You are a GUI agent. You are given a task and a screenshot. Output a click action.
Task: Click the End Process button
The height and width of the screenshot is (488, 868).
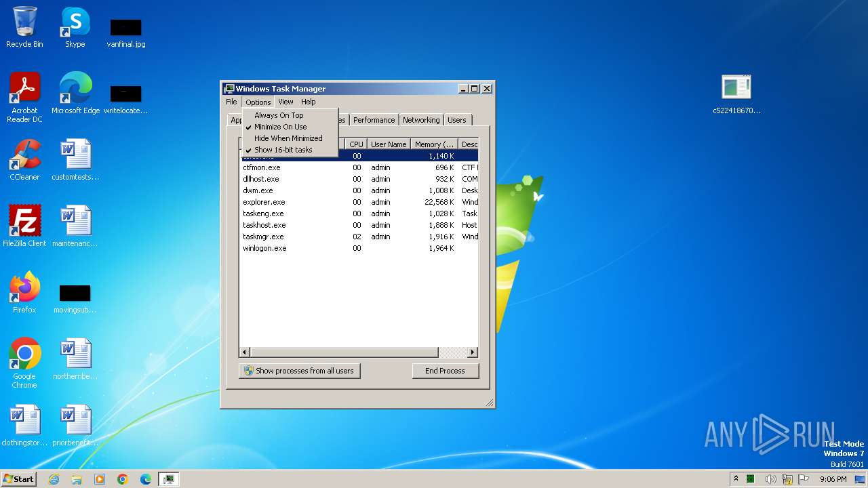click(x=445, y=371)
